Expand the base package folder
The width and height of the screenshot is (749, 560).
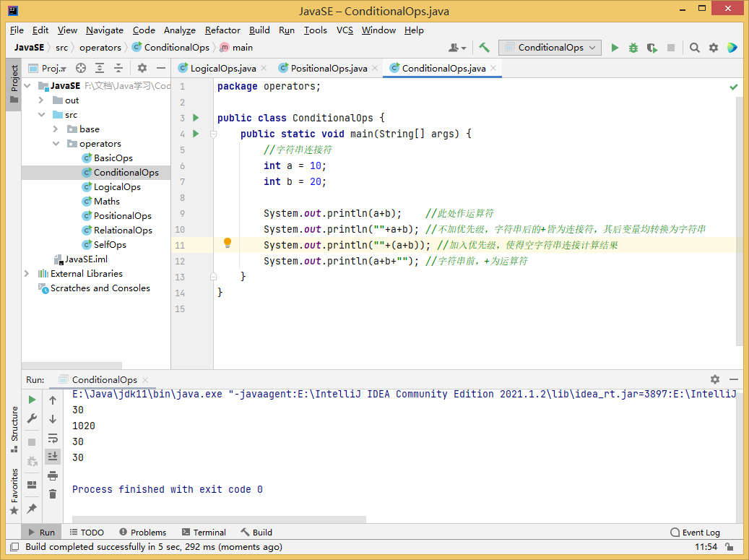coord(56,129)
